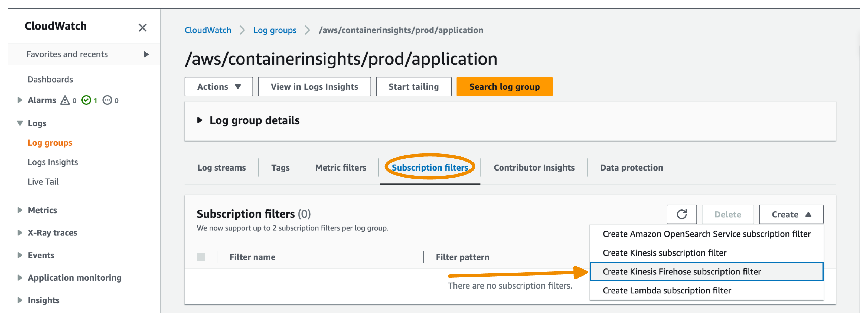Viewport: 868px width, 321px height.
Task: Switch to the Data protection tab
Action: pos(631,168)
